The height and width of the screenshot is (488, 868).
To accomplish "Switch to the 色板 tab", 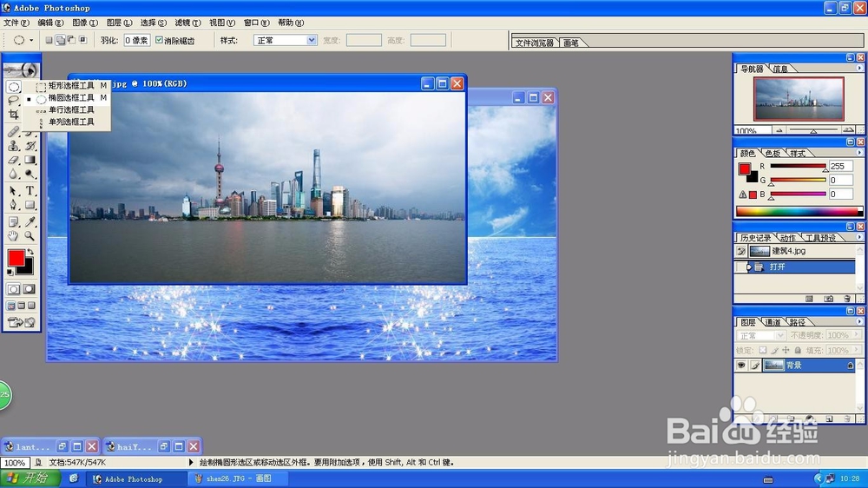I will (773, 154).
